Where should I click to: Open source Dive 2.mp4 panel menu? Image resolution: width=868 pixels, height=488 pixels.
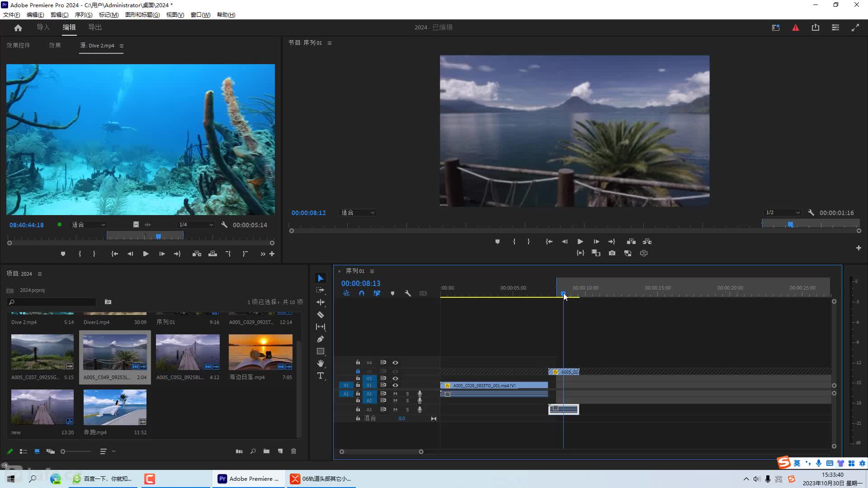(122, 46)
